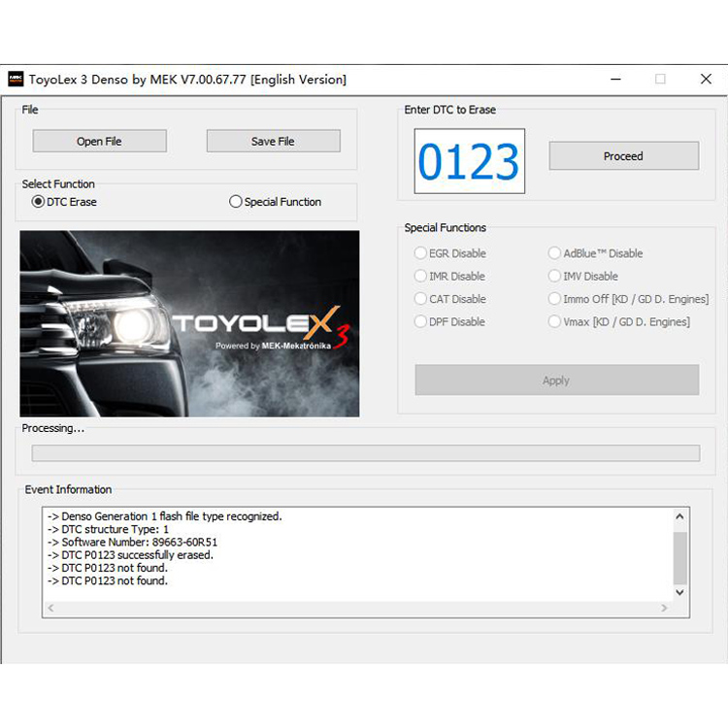
Task: Click the disabled maximize window button
Action: click(x=660, y=79)
